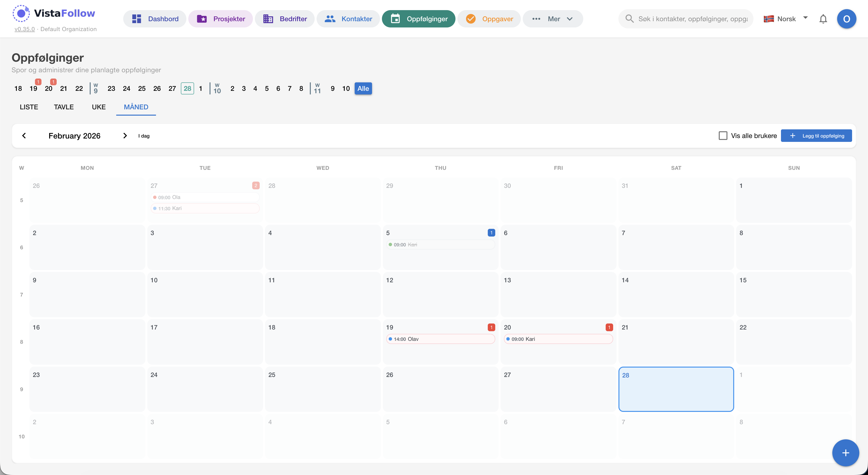This screenshot has width=868, height=475.
Task: Open Kontakter via its people icon
Action: [330, 19]
